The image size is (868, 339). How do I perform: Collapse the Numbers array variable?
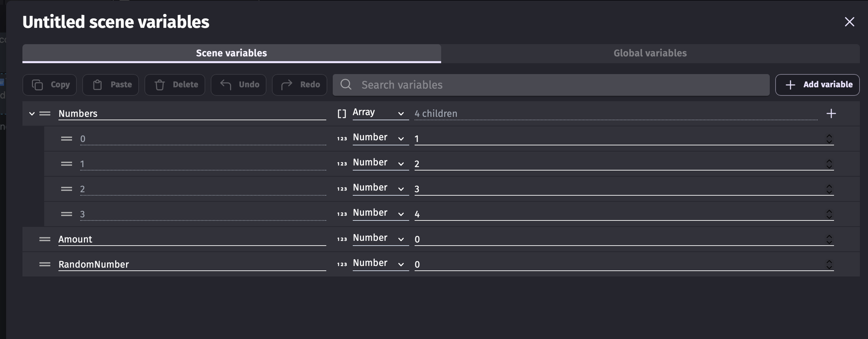click(32, 113)
